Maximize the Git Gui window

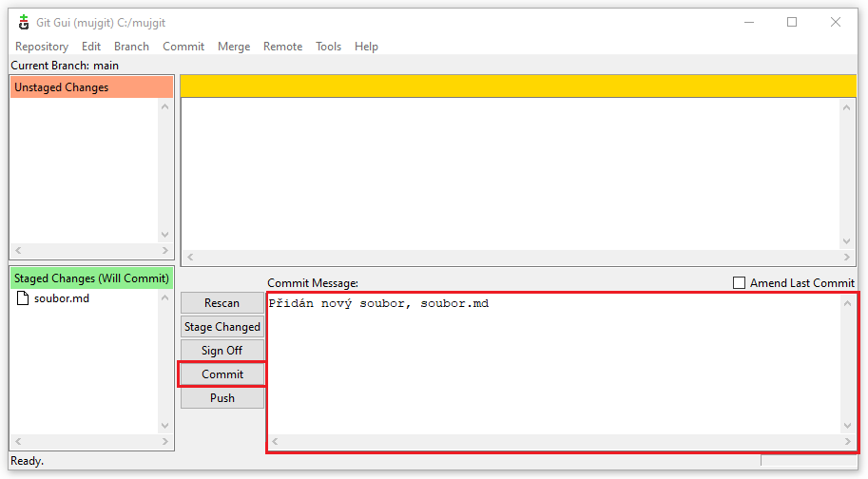coord(792,22)
